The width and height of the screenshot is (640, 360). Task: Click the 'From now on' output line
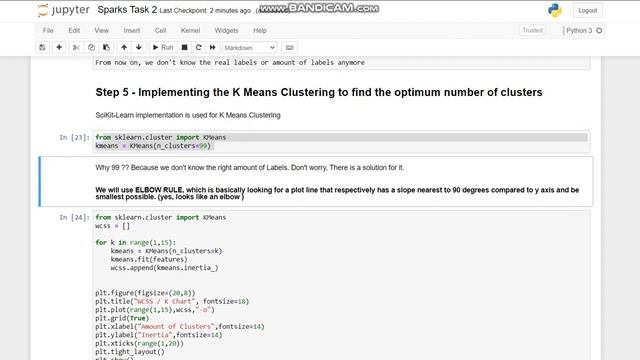[x=230, y=62]
